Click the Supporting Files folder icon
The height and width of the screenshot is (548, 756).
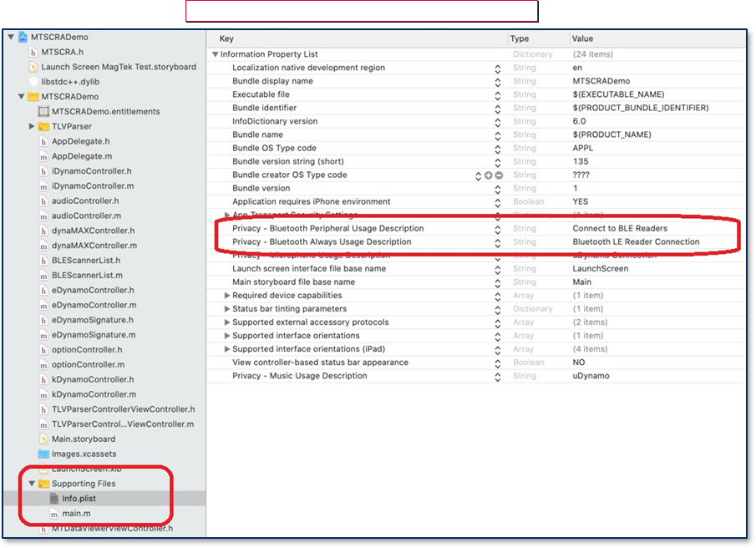pyautogui.click(x=44, y=484)
